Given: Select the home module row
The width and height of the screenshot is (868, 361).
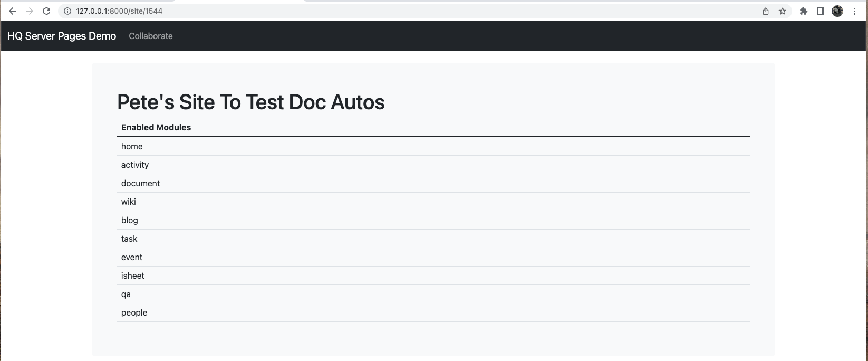Looking at the screenshot, I should pos(132,146).
